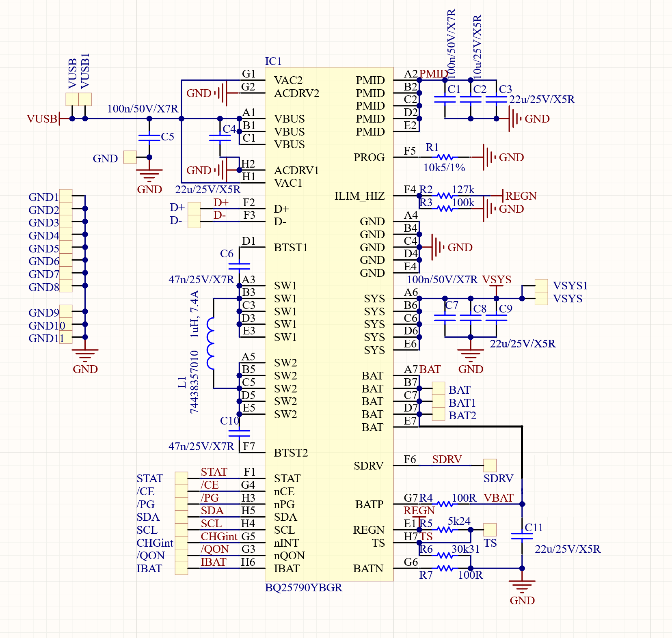
Task: Select the CHGint test pad
Action: coord(181,543)
